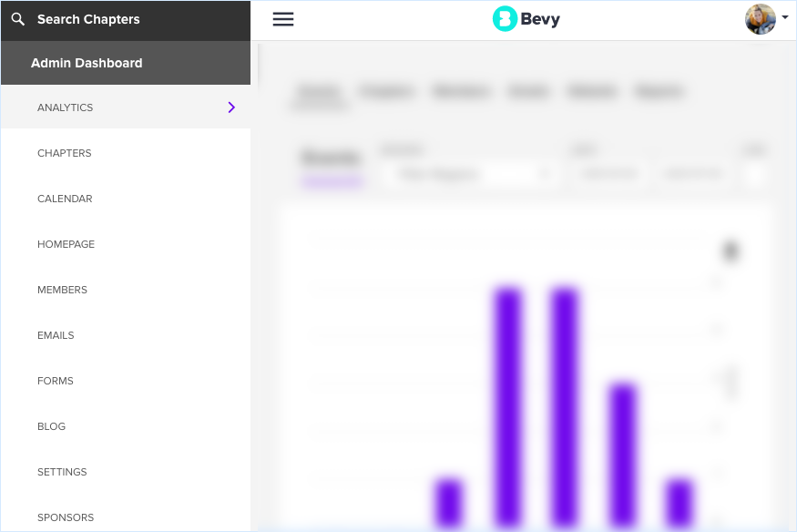This screenshot has height=532, width=797.
Task: Click the user profile avatar
Action: click(760, 19)
